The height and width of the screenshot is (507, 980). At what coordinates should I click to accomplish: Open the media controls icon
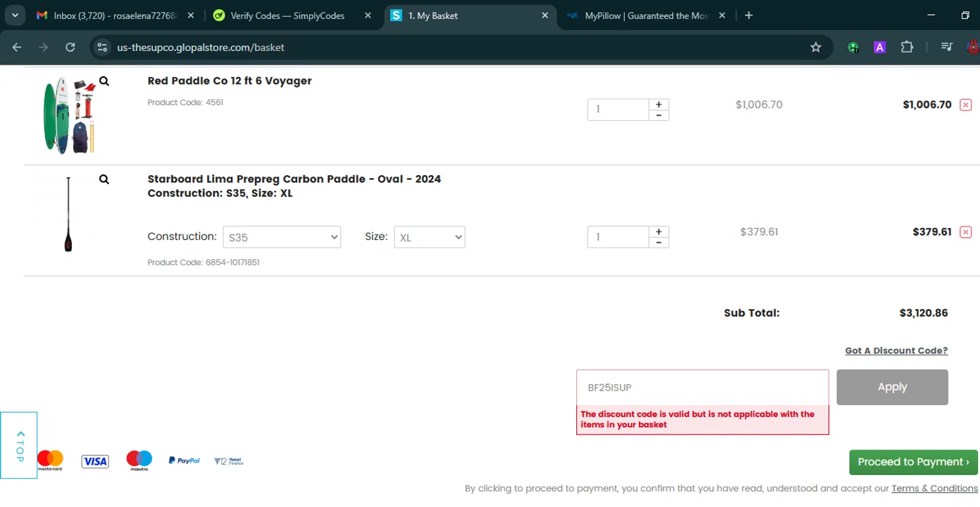947,47
